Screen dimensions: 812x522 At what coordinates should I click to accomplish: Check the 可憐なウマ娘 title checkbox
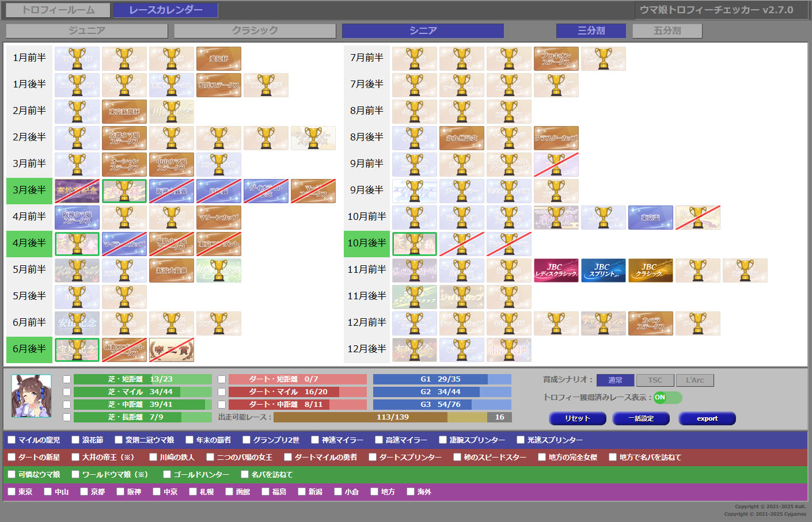[12, 474]
